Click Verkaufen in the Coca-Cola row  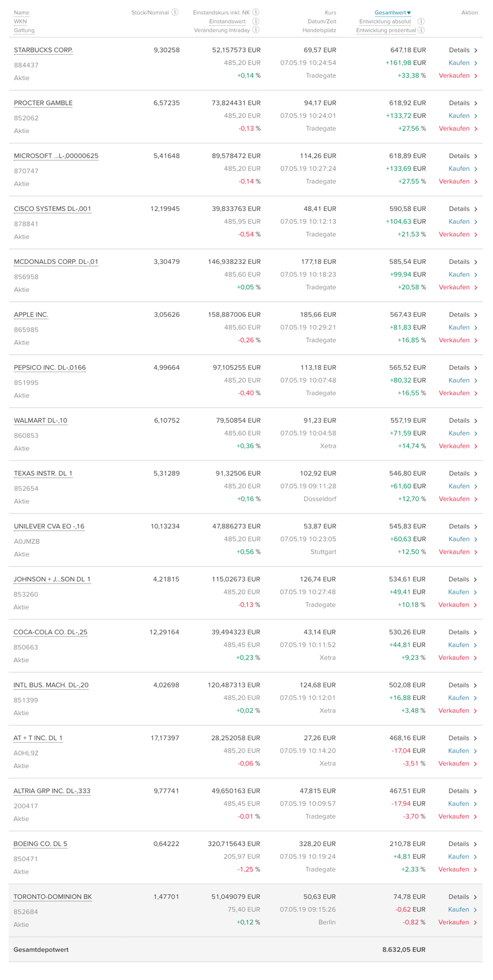[454, 657]
